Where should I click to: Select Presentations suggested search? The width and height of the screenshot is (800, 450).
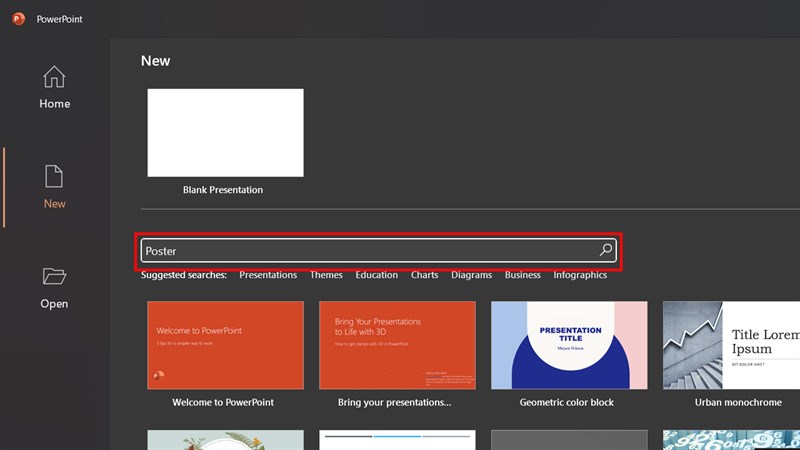268,275
